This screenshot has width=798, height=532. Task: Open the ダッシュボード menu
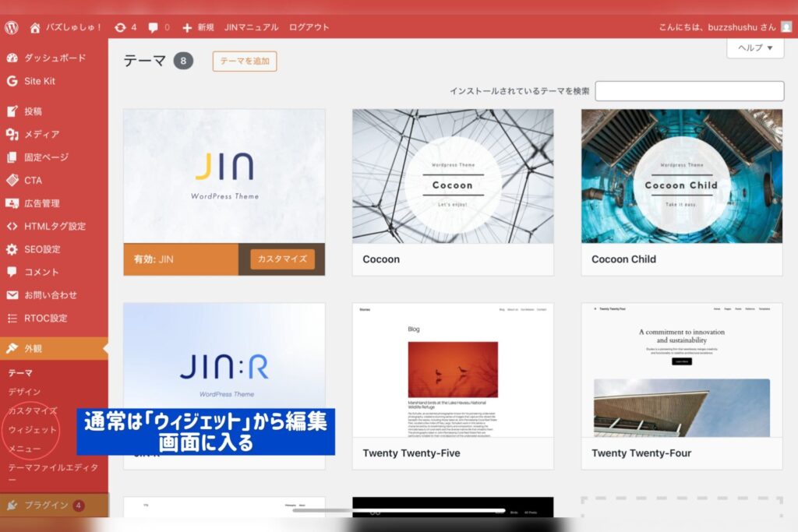pos(54,58)
